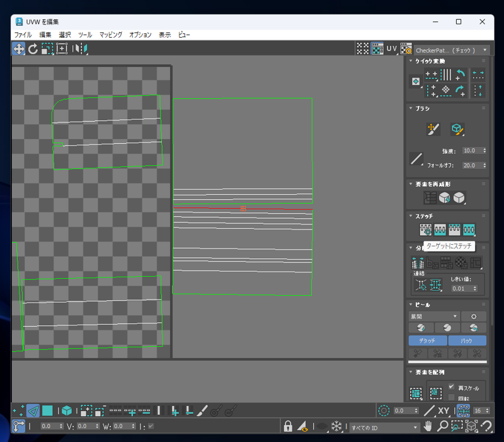Click the reset peel icon in ピール
The height and width of the screenshot is (442, 504).
(x=474, y=328)
